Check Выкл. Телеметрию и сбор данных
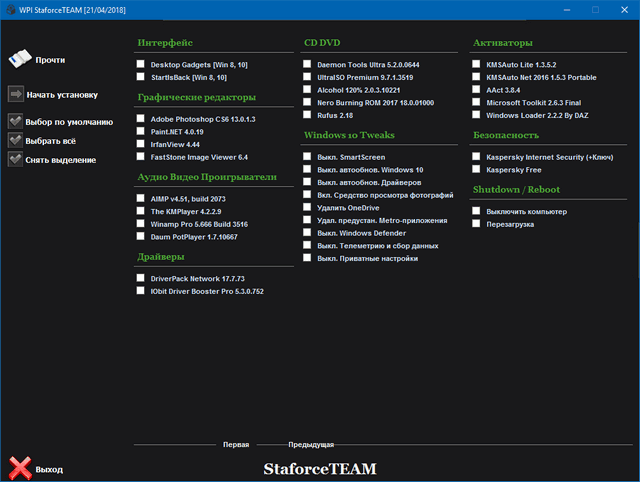The image size is (640, 482). tap(307, 245)
